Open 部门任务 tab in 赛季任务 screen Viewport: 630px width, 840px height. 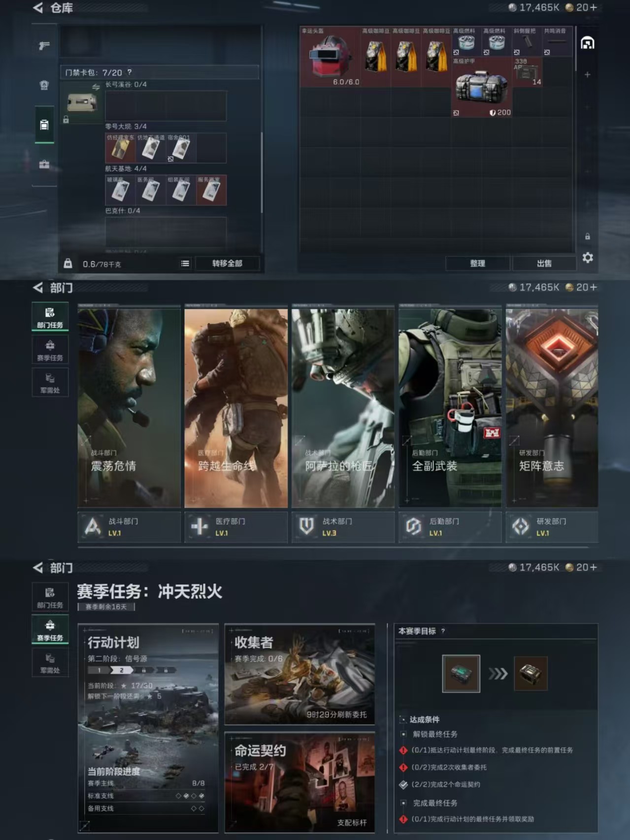[x=50, y=597]
